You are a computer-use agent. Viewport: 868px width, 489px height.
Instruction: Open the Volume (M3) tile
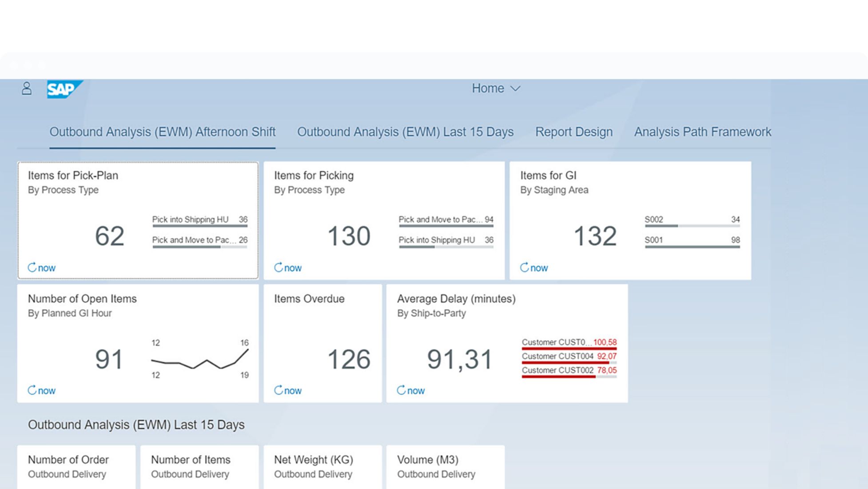[445, 466]
